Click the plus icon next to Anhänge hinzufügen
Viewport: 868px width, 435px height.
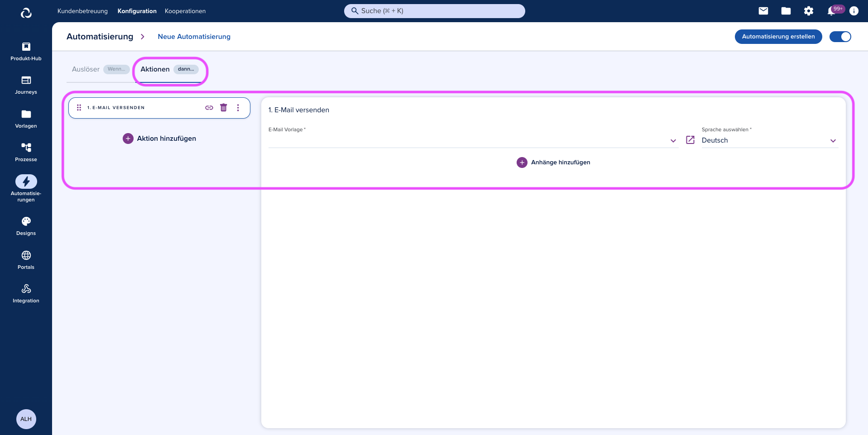522,163
